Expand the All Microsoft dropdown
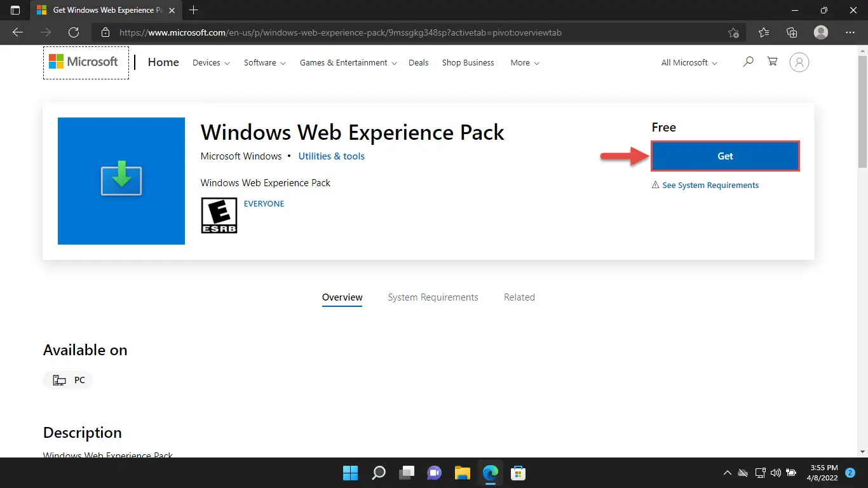The image size is (868, 488). pyautogui.click(x=689, y=63)
